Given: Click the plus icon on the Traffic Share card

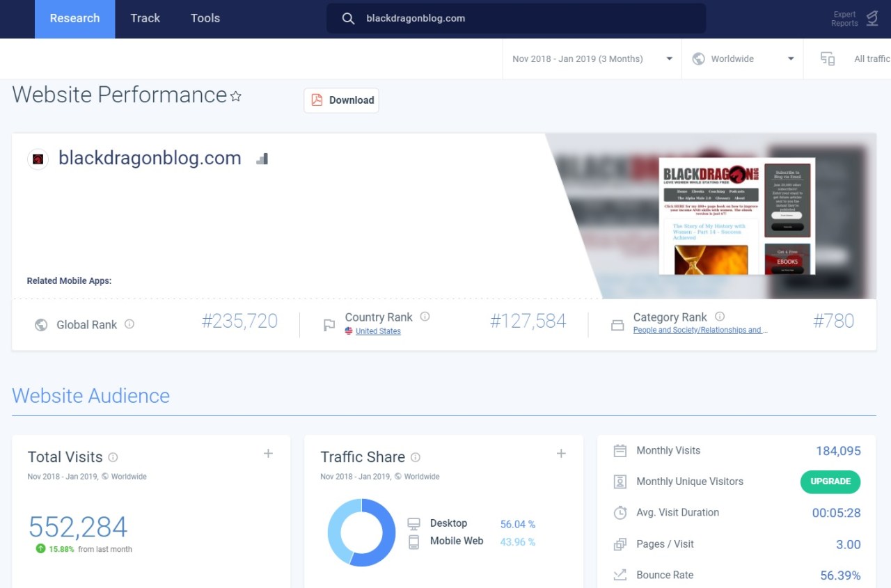Looking at the screenshot, I should [561, 453].
